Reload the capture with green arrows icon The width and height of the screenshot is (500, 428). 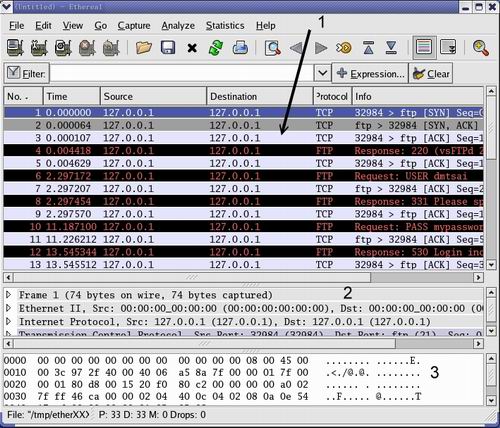pyautogui.click(x=216, y=48)
